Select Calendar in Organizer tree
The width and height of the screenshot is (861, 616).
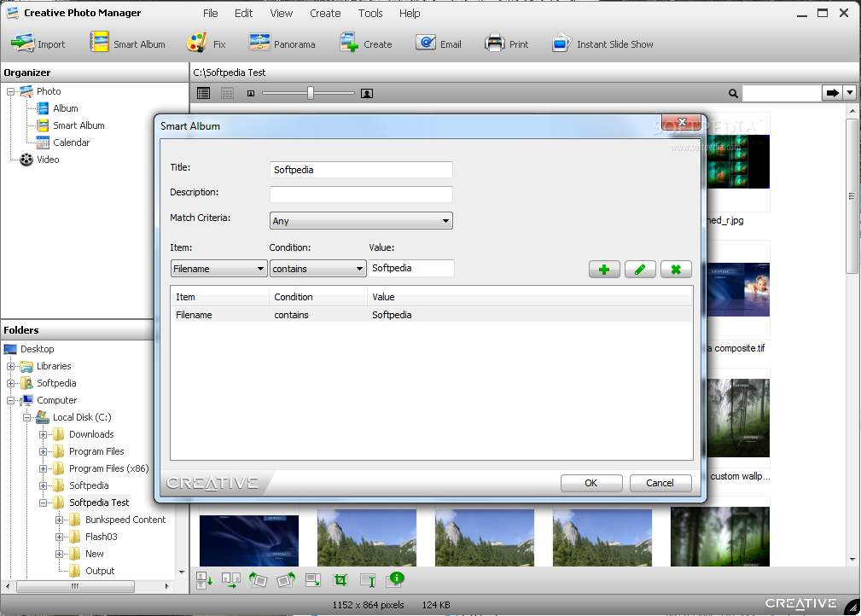click(71, 142)
